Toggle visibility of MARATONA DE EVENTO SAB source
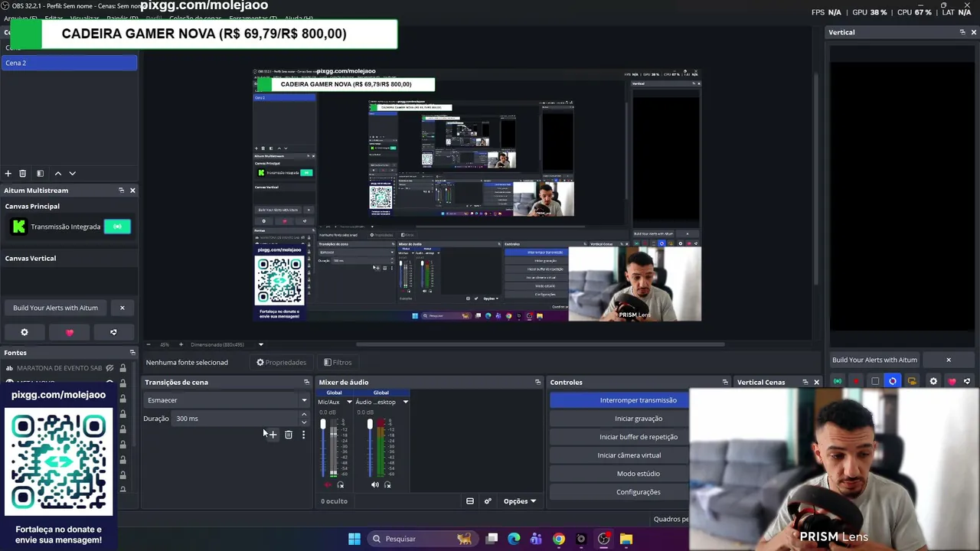 point(109,368)
